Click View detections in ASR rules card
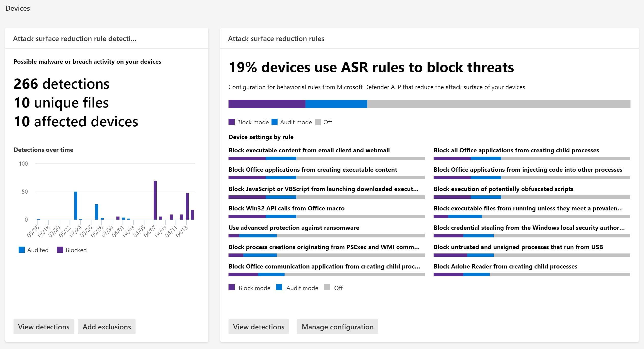Viewport: 644px width, 349px height. point(259,327)
